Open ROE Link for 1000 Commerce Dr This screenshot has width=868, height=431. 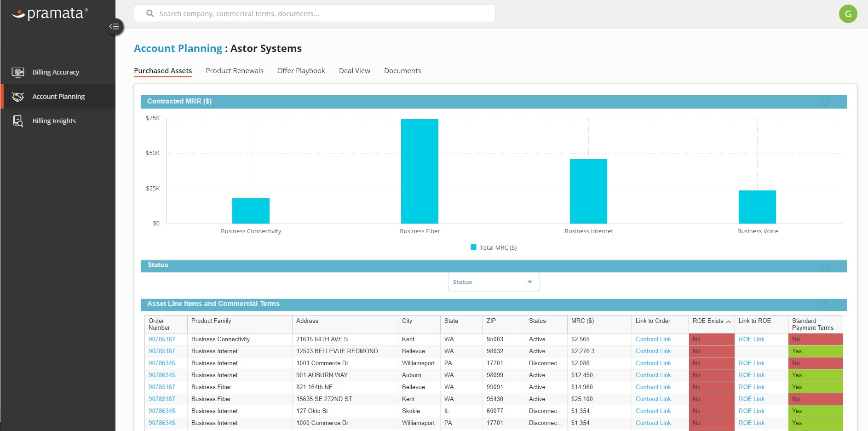click(x=752, y=423)
